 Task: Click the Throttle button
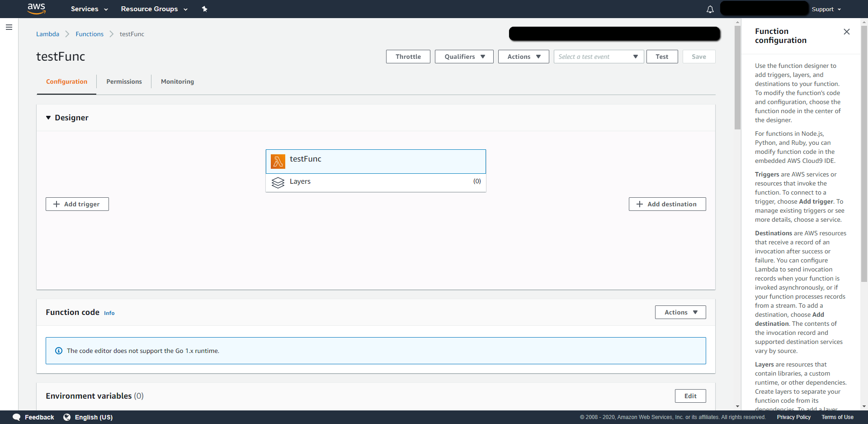pyautogui.click(x=408, y=57)
